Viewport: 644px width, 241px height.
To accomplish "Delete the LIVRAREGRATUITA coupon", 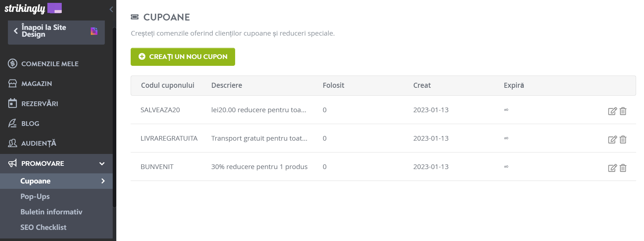I will (x=623, y=140).
